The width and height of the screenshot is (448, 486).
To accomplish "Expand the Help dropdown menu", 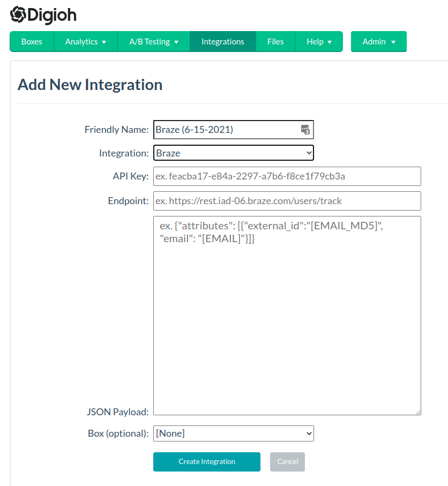I will [319, 42].
